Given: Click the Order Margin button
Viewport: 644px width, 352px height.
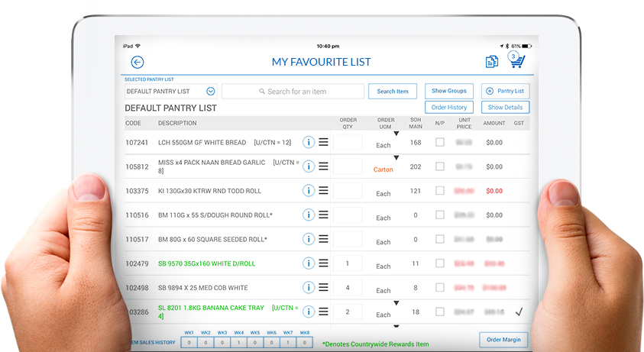Looking at the screenshot, I should (x=503, y=340).
